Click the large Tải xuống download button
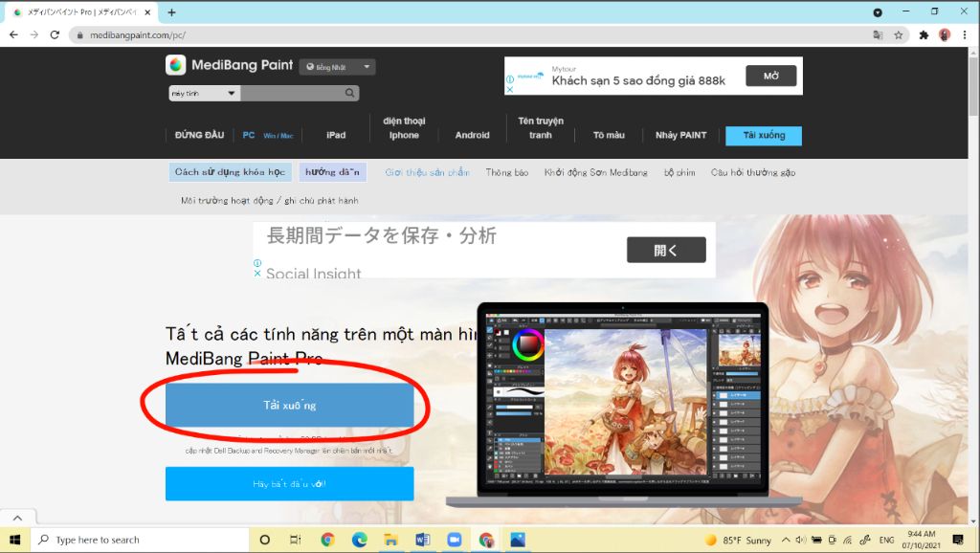The width and height of the screenshot is (980, 553). (x=289, y=405)
